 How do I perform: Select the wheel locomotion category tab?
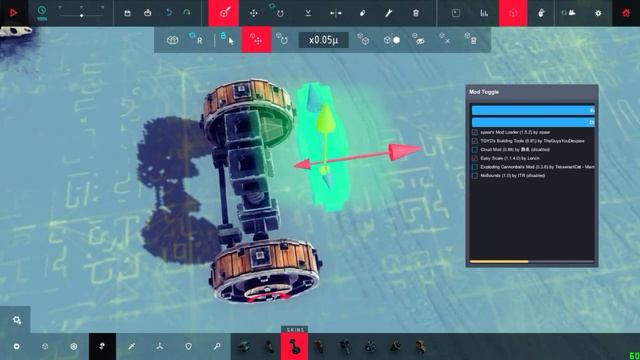coord(73,346)
